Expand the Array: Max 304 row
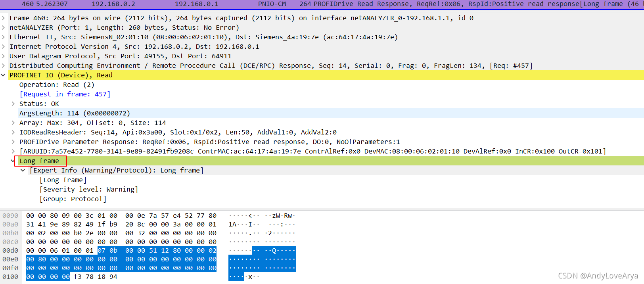This screenshot has width=644, height=284. [x=13, y=123]
